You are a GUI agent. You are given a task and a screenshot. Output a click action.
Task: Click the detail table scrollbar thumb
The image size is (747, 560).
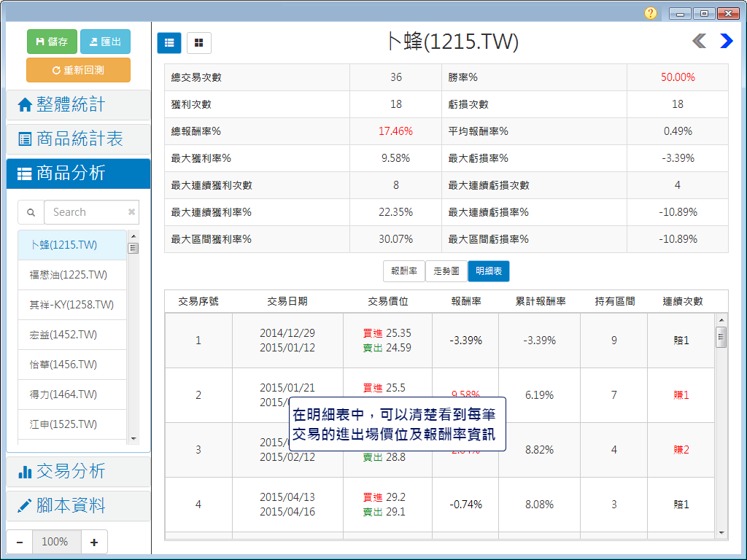coord(721,337)
